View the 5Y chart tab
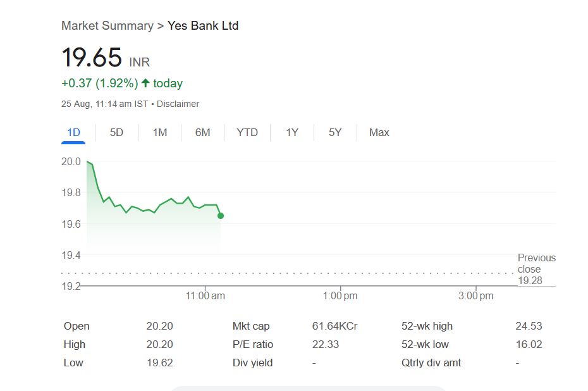 pyautogui.click(x=335, y=132)
